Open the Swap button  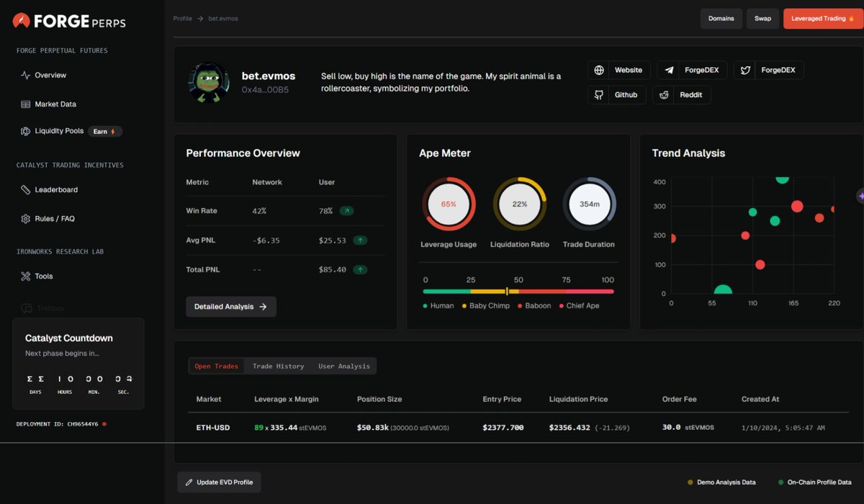(x=762, y=19)
